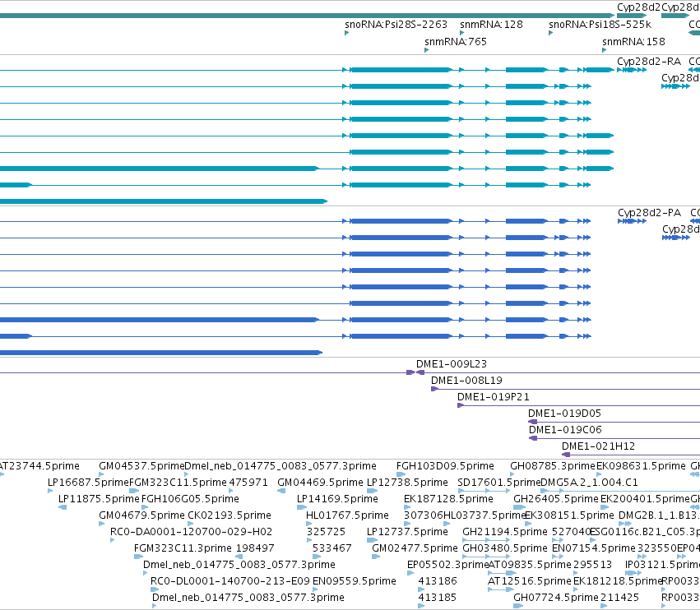Select the 198497 feature label
700x610 pixels.
[255, 548]
